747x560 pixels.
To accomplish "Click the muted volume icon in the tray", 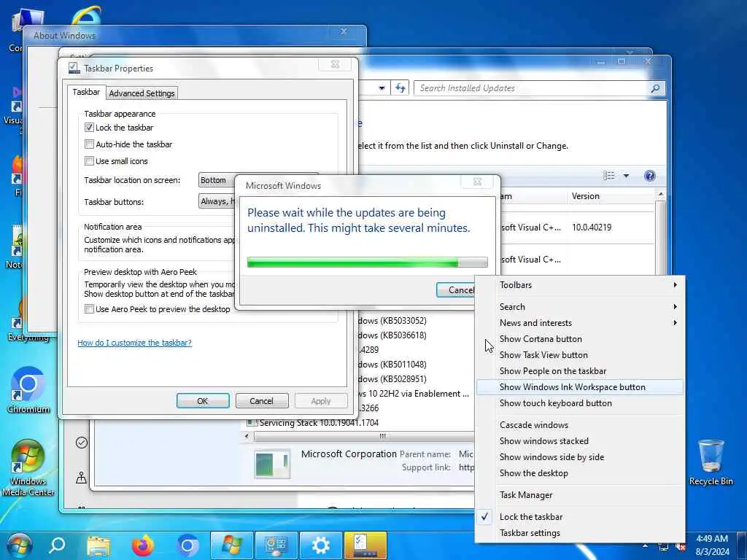I will pos(681,547).
